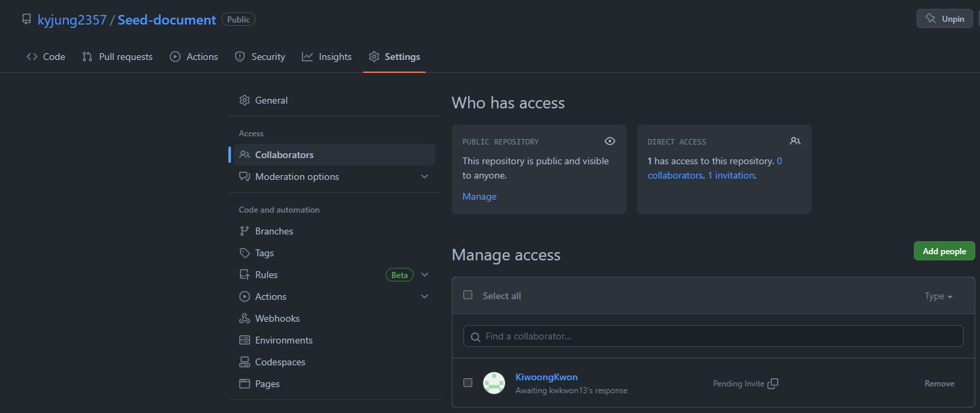Click the search magnifier icon in collaborator field

pos(476,337)
